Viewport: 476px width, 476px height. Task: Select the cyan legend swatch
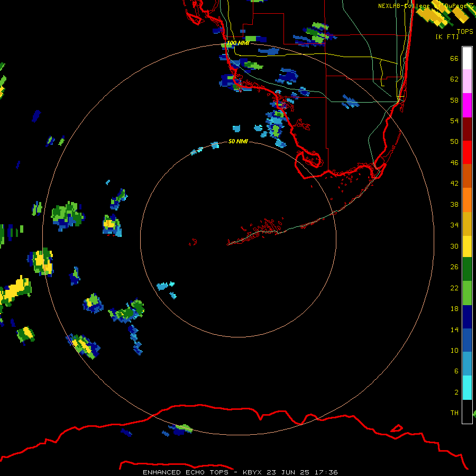467,388
